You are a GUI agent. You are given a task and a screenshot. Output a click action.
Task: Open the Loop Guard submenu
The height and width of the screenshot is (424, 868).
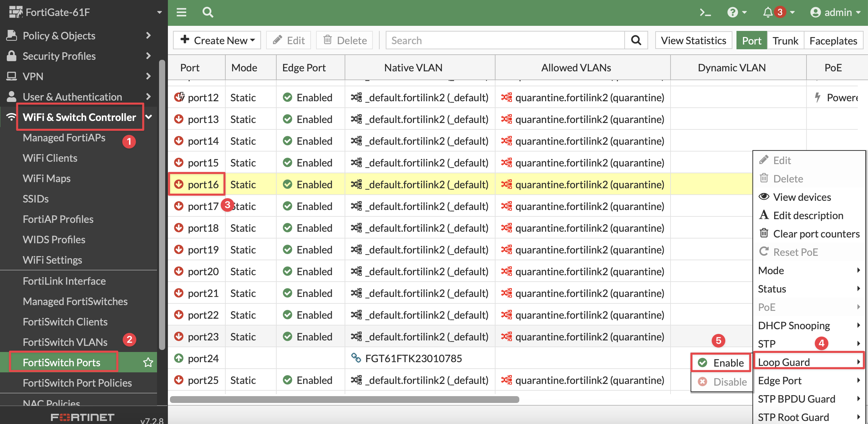809,362
